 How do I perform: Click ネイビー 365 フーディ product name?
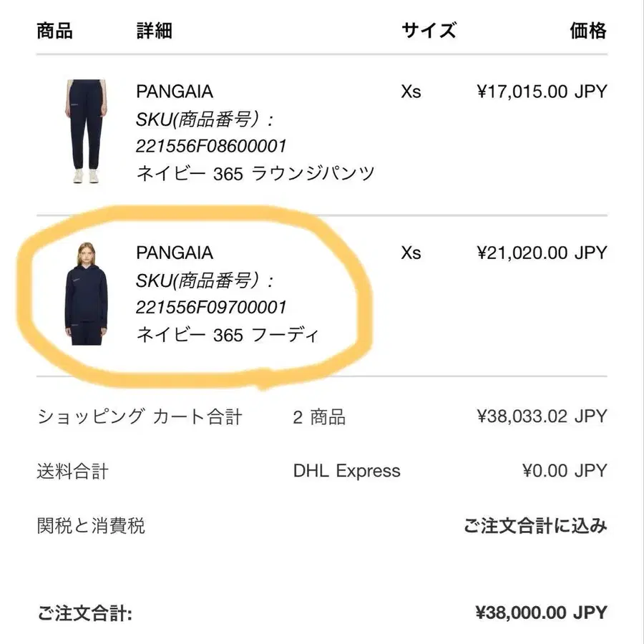pos(227,334)
